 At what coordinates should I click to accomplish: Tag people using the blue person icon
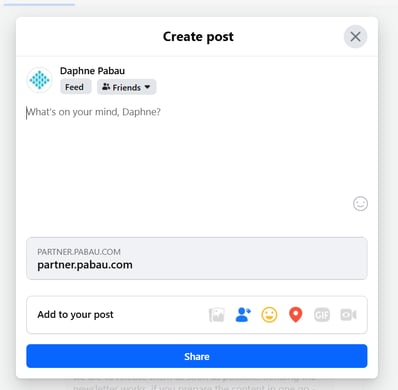click(x=243, y=315)
